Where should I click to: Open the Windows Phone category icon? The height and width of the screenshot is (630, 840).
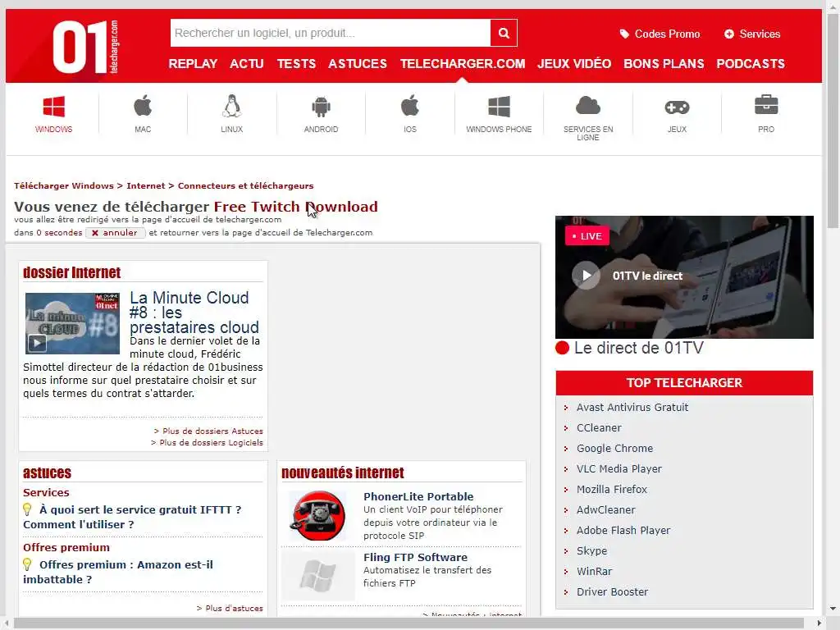click(x=499, y=107)
